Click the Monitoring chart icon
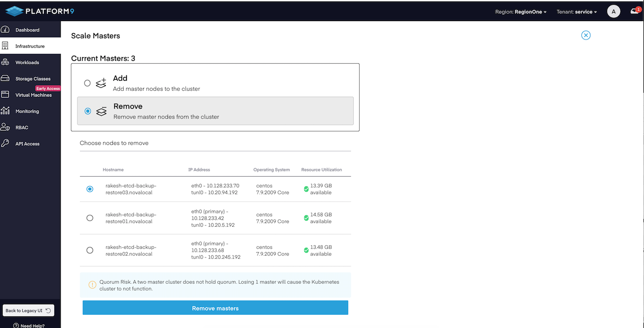Screen dimensions: 644x328 [x=5, y=111]
